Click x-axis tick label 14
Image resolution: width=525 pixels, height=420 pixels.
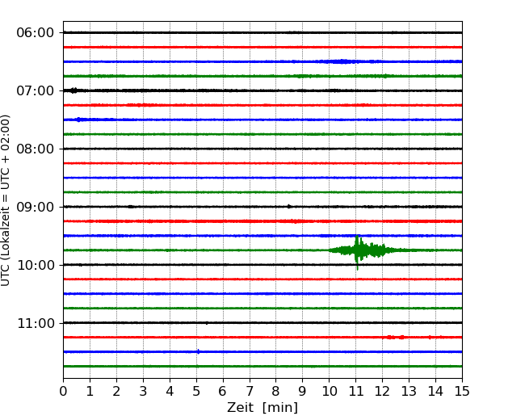point(435,391)
